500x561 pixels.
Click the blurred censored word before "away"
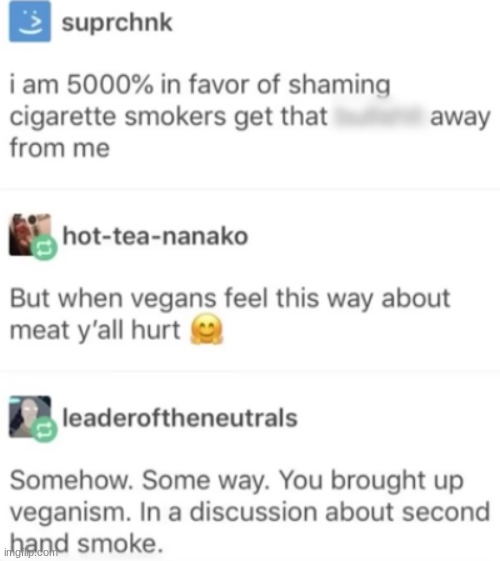point(378,116)
